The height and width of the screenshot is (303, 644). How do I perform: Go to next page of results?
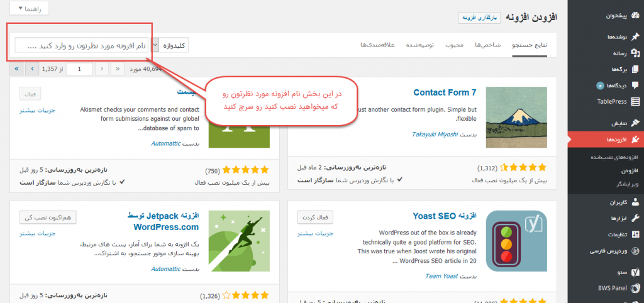point(32,69)
